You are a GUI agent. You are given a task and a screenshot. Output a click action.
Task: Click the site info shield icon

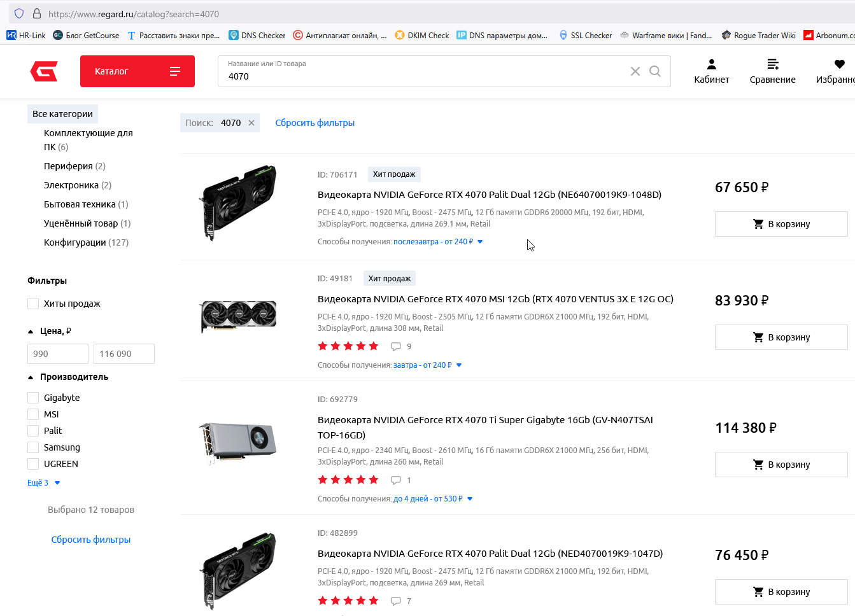(19, 13)
